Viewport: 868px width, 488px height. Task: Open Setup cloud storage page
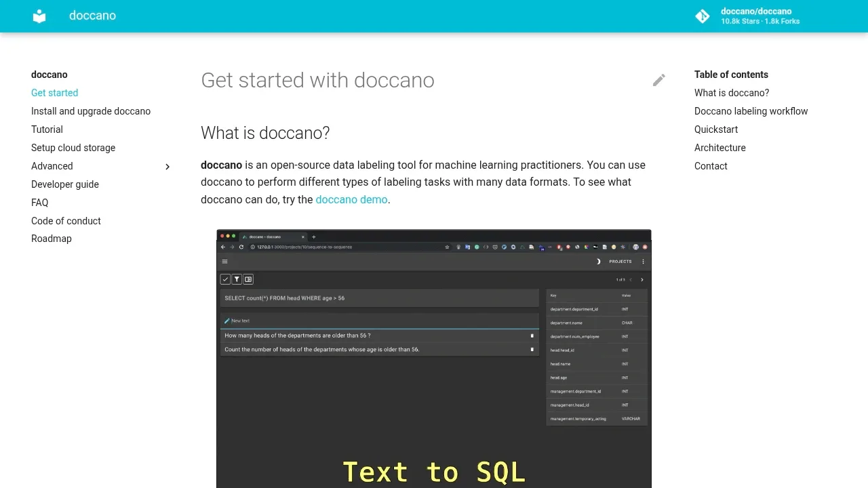[x=73, y=148]
